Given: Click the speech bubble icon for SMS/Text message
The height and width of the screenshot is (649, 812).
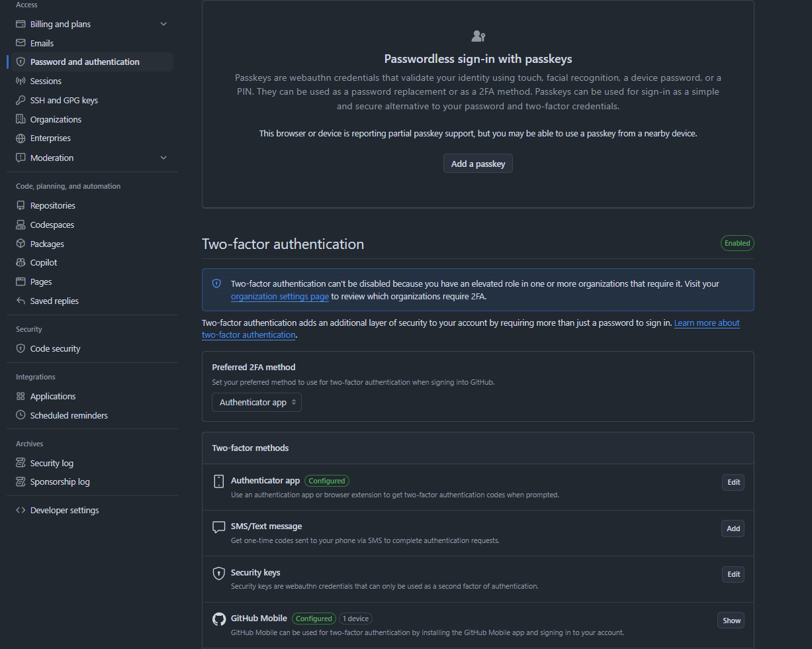Looking at the screenshot, I should pyautogui.click(x=219, y=528).
